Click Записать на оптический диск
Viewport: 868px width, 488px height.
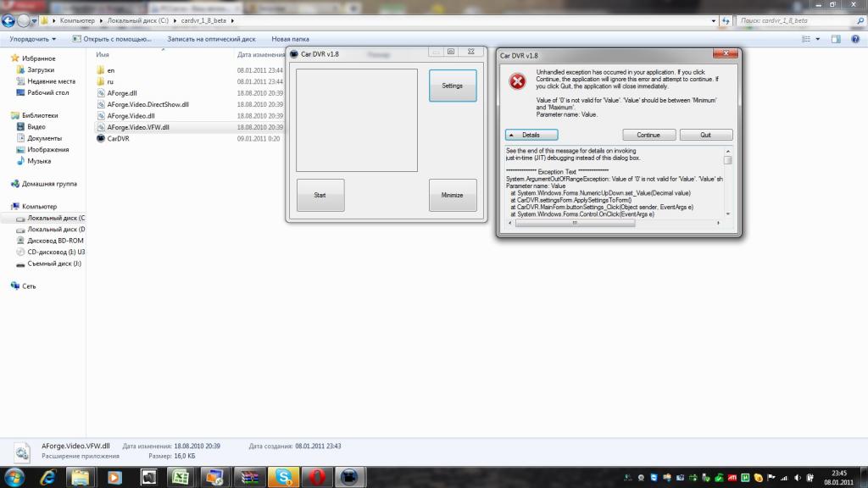211,39
